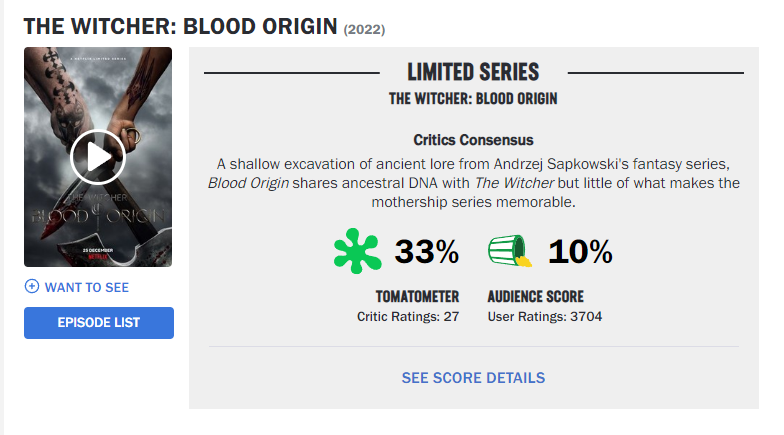Add to list via WANT TO SEE text

[x=87, y=287]
